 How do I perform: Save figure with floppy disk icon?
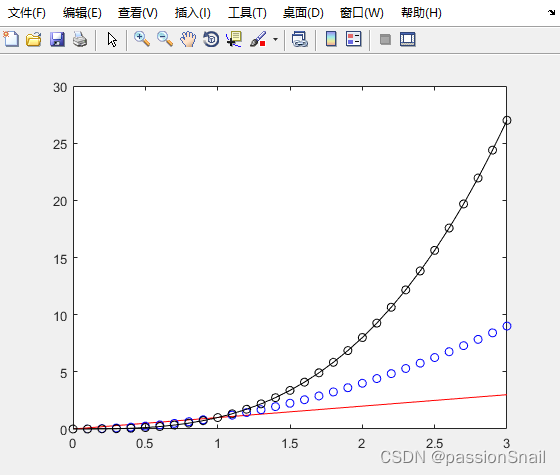click(57, 39)
